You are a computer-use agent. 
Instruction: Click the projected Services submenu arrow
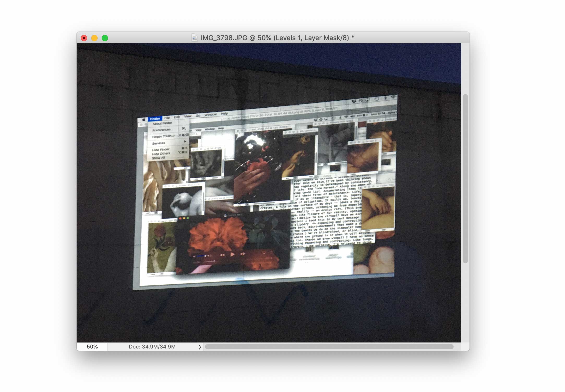coord(185,142)
